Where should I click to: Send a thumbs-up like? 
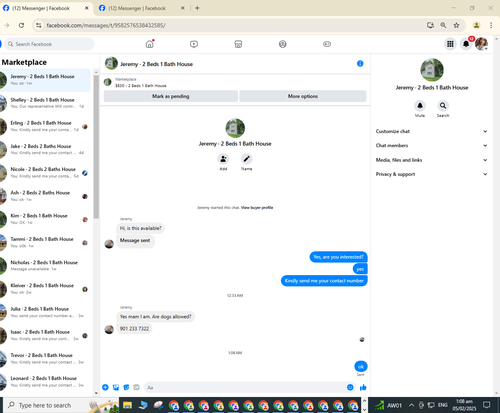(363, 387)
